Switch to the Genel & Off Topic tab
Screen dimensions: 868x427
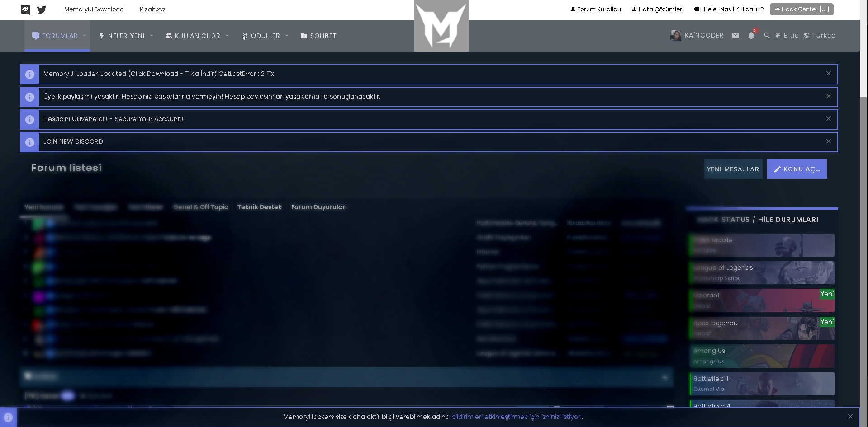(200, 207)
